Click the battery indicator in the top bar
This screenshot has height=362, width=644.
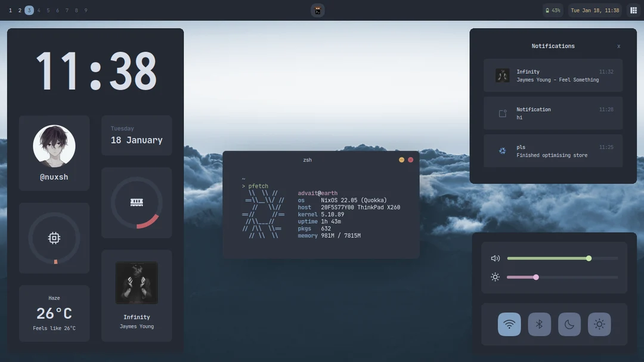tap(552, 10)
